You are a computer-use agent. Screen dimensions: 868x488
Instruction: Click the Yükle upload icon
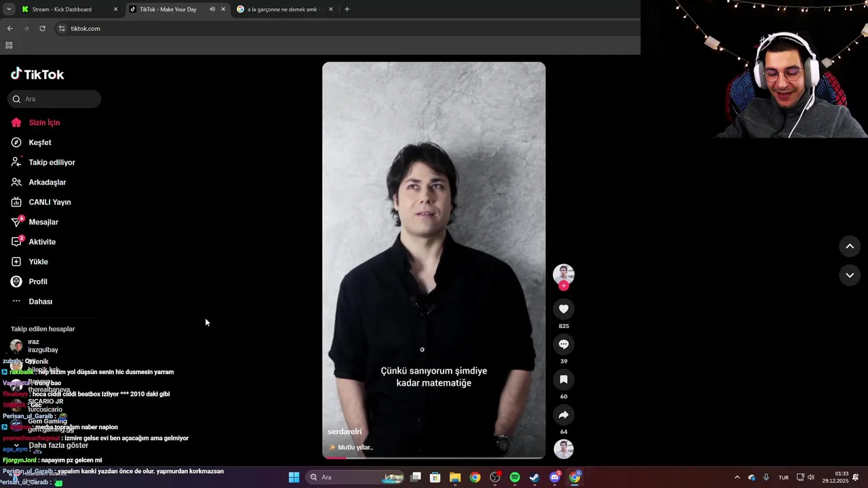[16, 262]
